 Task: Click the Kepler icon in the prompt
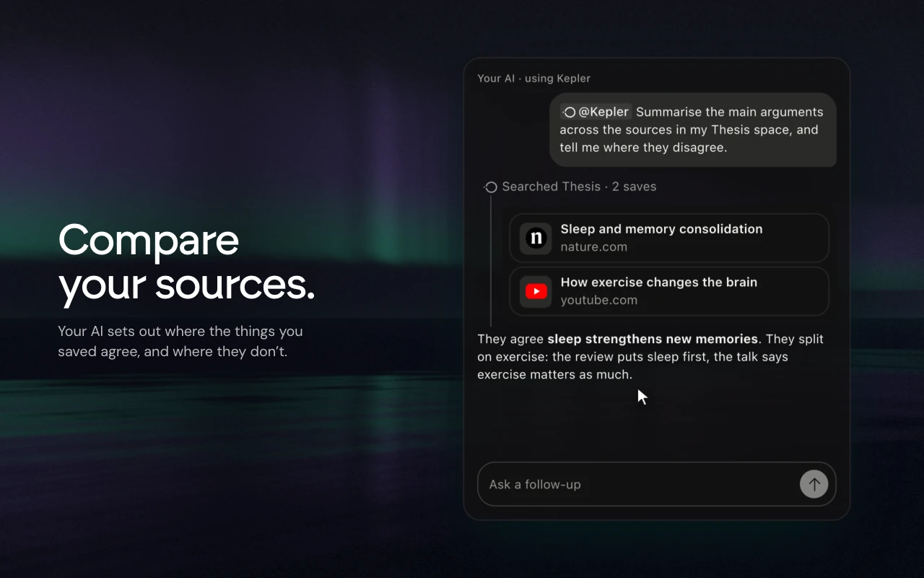(x=570, y=112)
